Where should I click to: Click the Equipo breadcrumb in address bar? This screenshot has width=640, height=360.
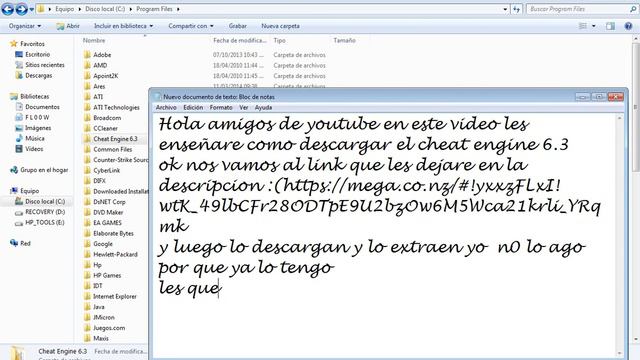[65, 9]
